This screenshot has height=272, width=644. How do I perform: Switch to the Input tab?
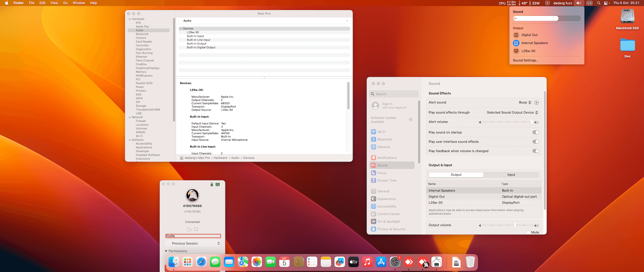click(511, 175)
